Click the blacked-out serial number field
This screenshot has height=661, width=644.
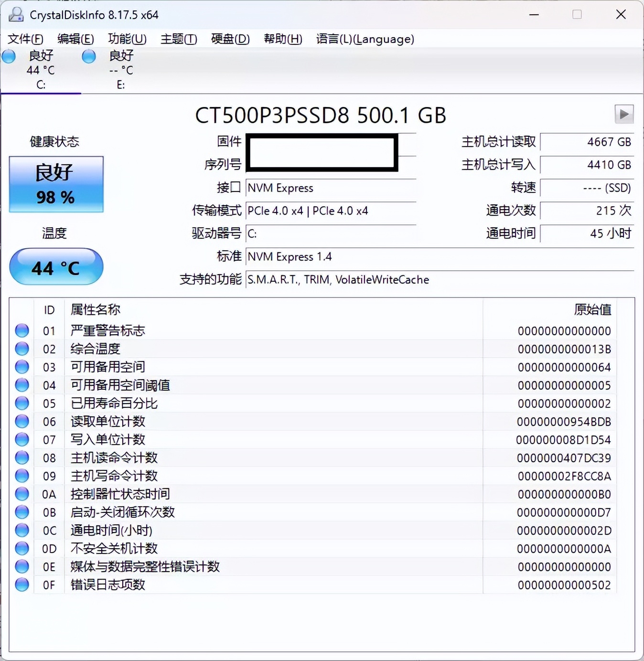322,164
